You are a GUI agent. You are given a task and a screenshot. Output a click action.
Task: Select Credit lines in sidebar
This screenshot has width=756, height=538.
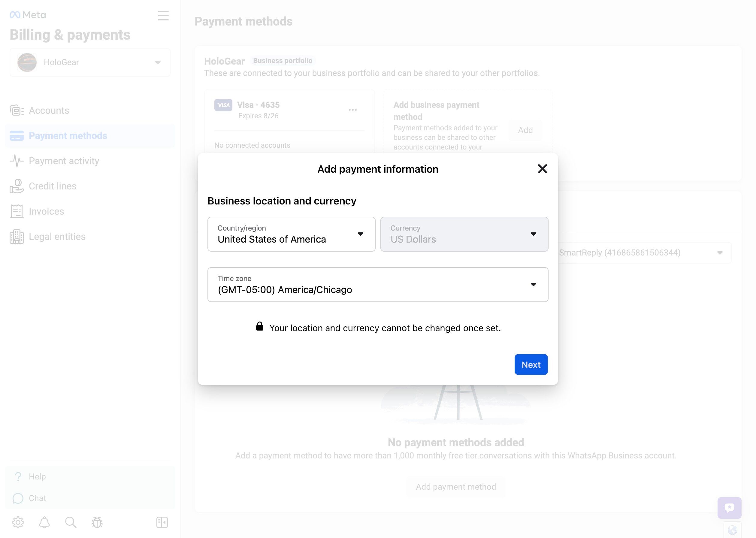pyautogui.click(x=52, y=186)
